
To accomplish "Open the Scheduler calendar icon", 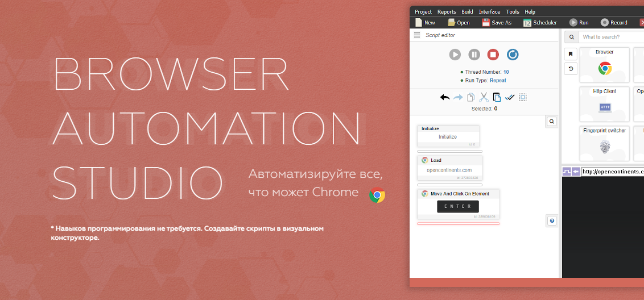I will tap(527, 23).
